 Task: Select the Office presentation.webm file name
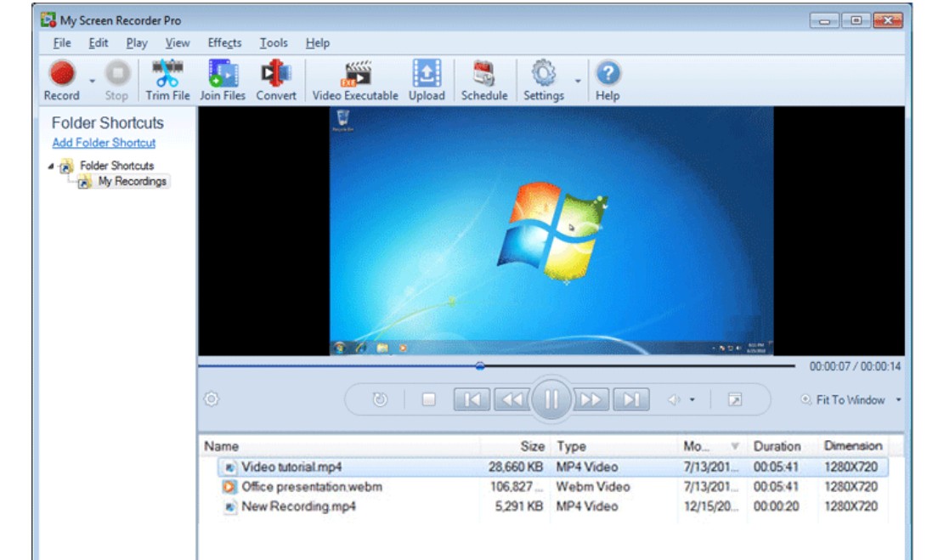[312, 487]
